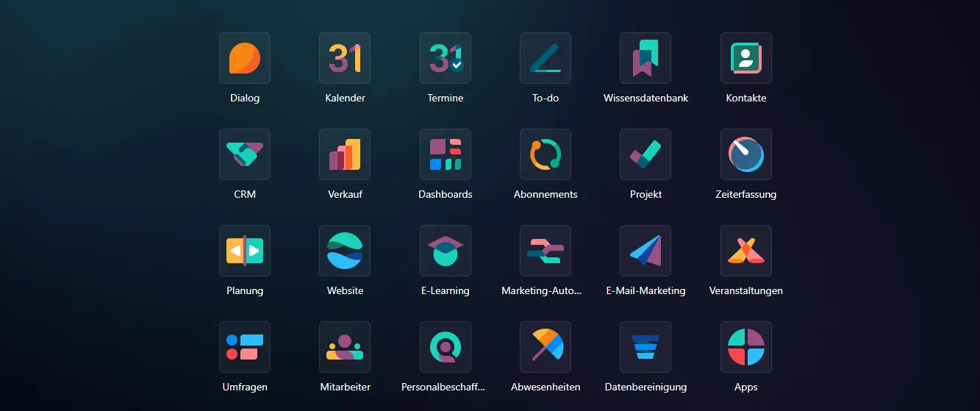Click the "Kalender" label text
The height and width of the screenshot is (411, 980).
click(x=345, y=98)
